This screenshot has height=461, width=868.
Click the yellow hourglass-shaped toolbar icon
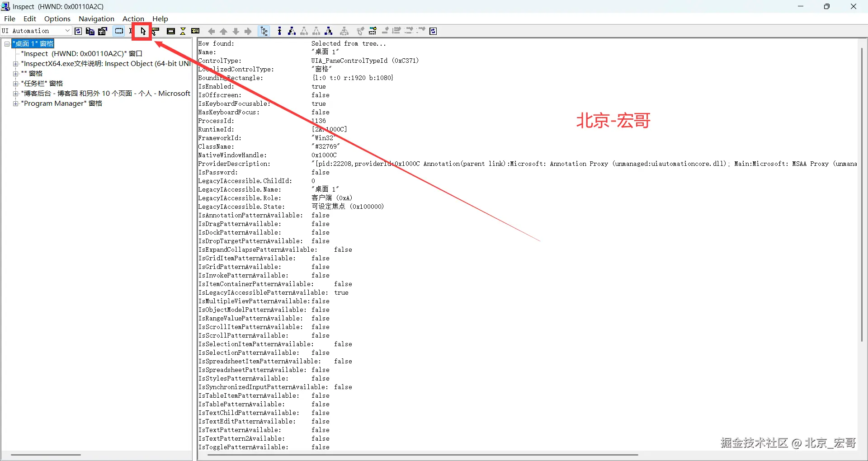[183, 31]
